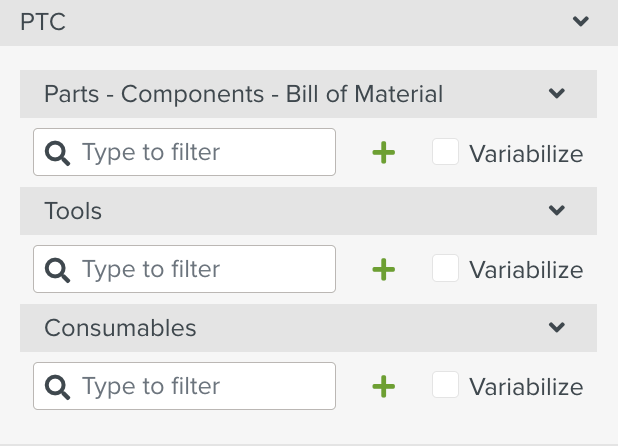Select the Parts - Components - Bill of Material header
The height and width of the screenshot is (446, 618).
click(243, 95)
